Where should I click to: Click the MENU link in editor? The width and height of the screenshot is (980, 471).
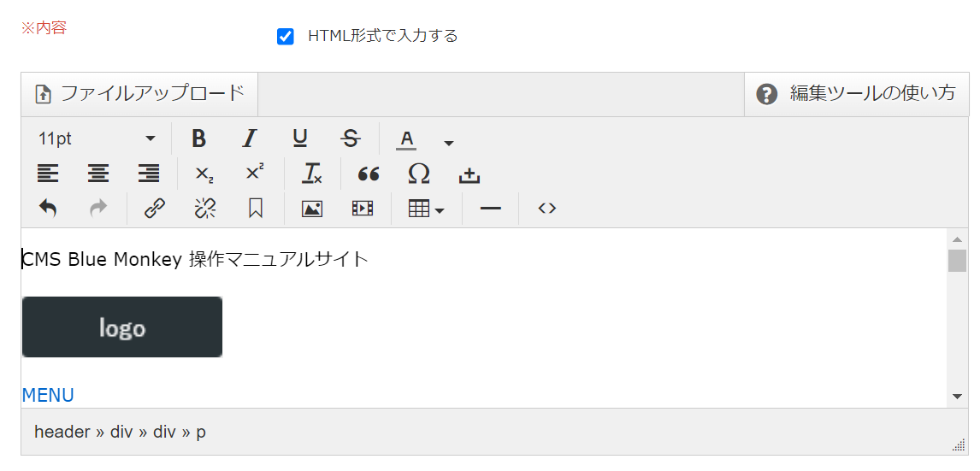point(48,395)
